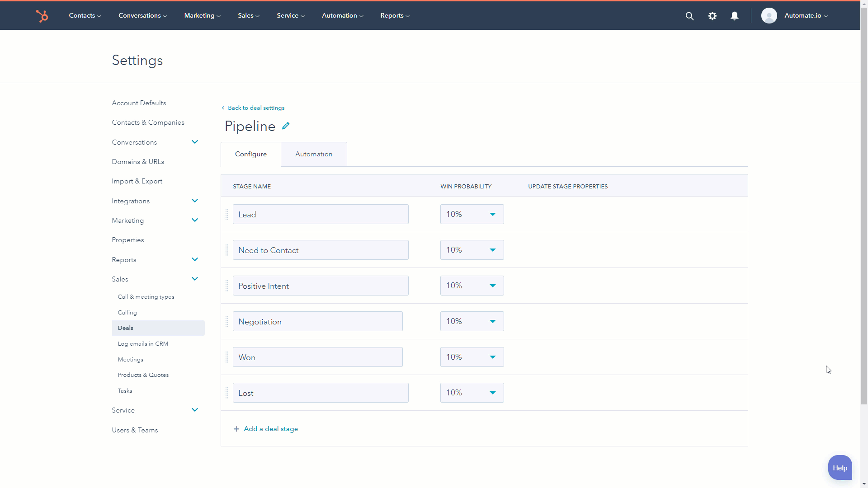Click the Notifications bell icon
The height and width of the screenshot is (488, 868).
tap(735, 15)
